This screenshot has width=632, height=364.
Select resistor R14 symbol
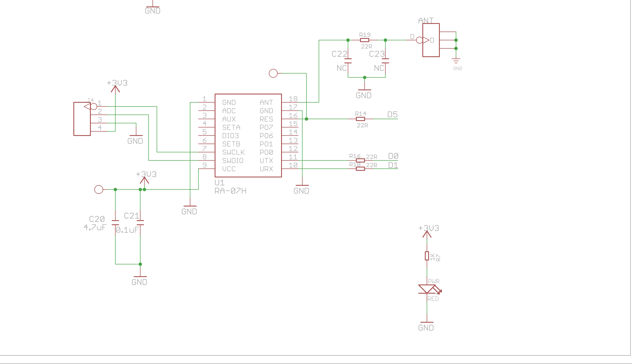pos(360,119)
